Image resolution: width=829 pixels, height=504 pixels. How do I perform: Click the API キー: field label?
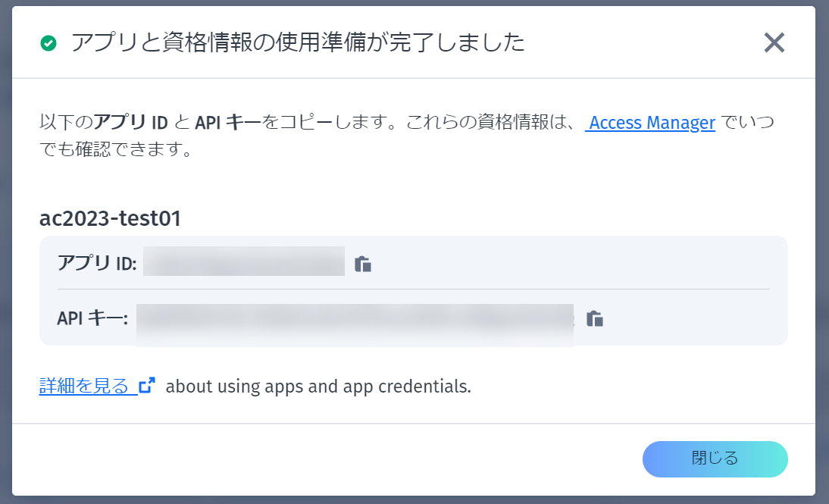point(92,318)
